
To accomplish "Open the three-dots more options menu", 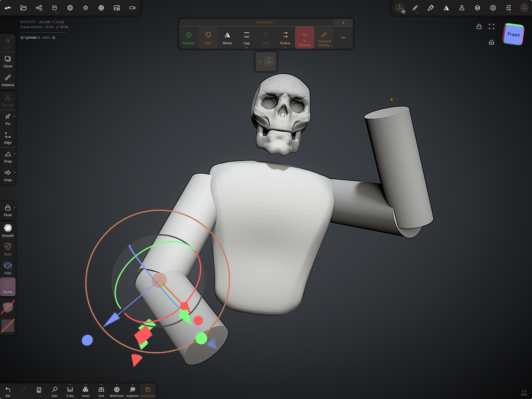I will click(x=343, y=38).
